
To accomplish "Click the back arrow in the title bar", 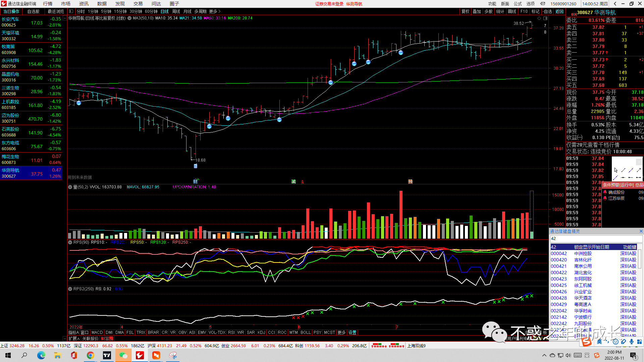I will pos(615,4).
